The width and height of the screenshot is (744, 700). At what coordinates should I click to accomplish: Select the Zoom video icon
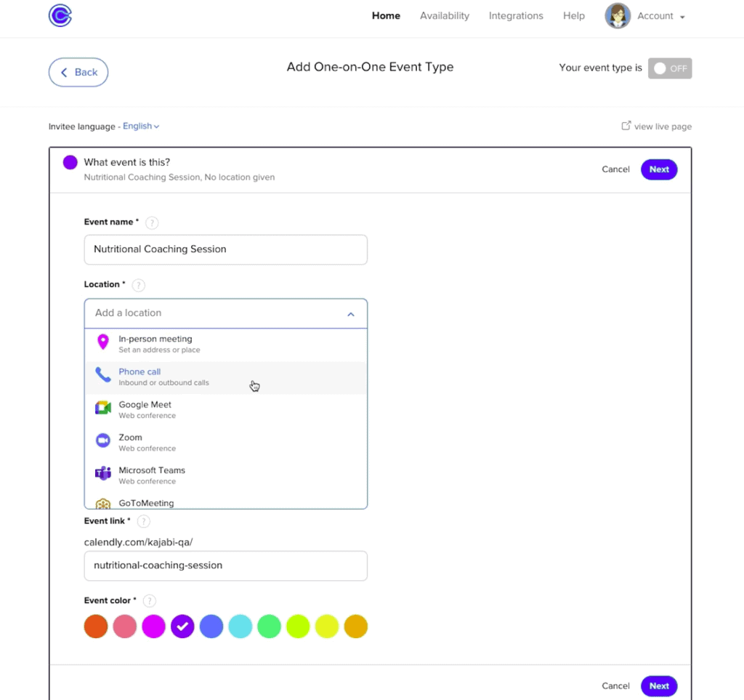tap(103, 440)
